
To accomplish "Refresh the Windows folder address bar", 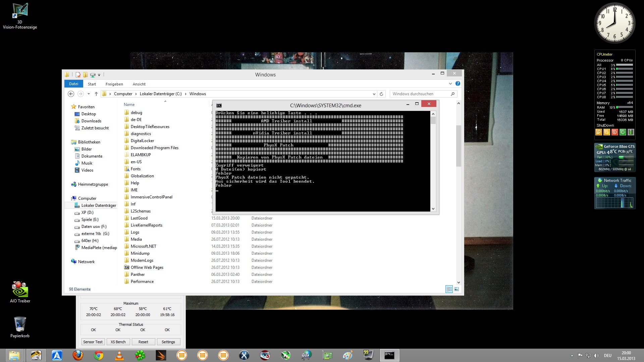I will 381,94.
